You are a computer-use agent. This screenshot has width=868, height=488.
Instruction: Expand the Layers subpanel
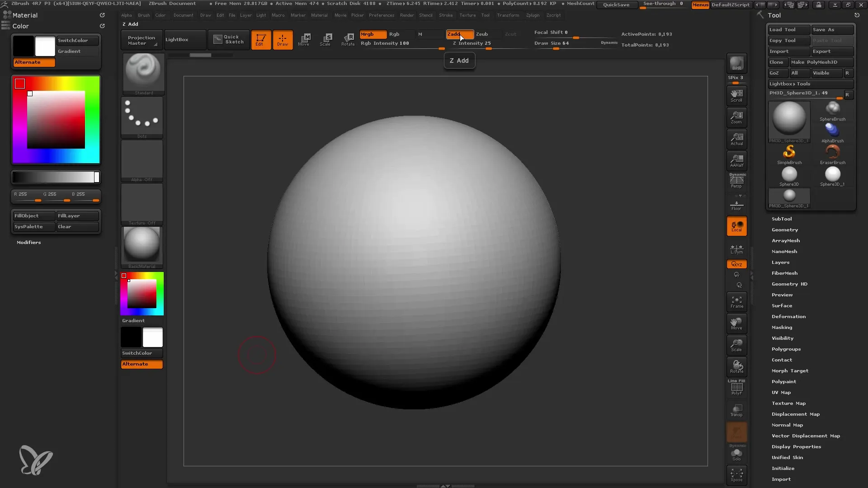780,262
